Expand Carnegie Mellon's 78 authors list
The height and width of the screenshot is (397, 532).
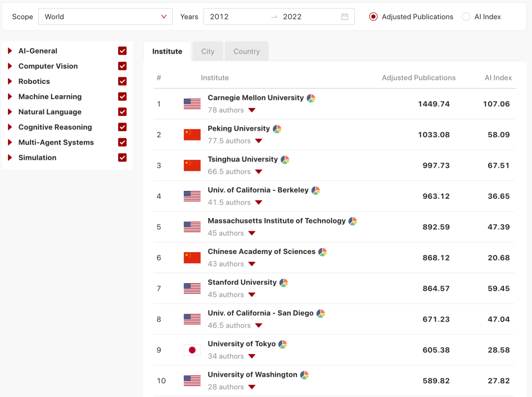click(252, 110)
